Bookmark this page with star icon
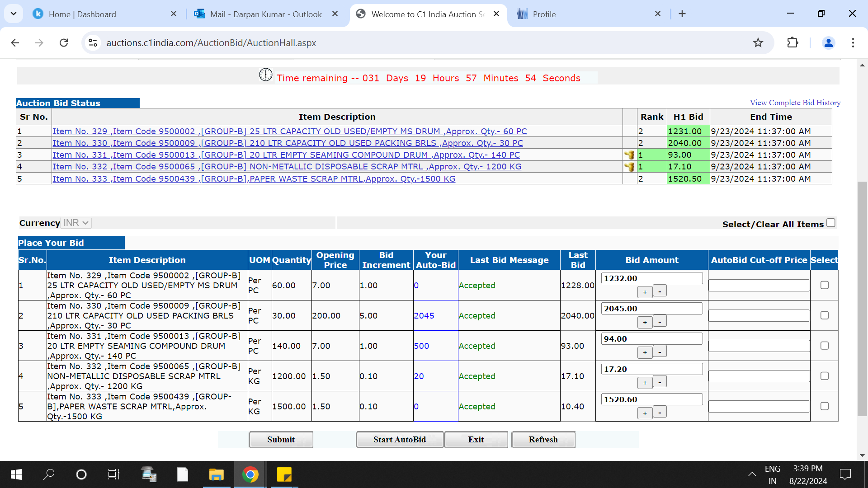 758,43
